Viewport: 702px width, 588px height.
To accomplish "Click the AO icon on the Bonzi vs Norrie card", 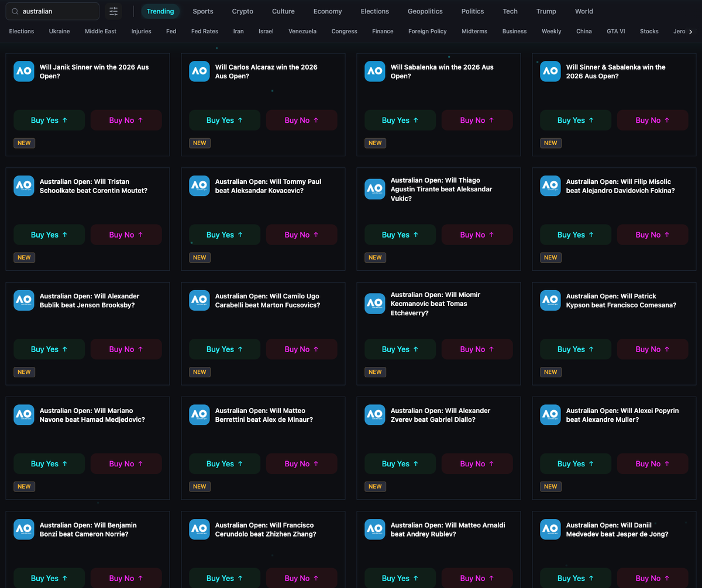I will 23,529.
